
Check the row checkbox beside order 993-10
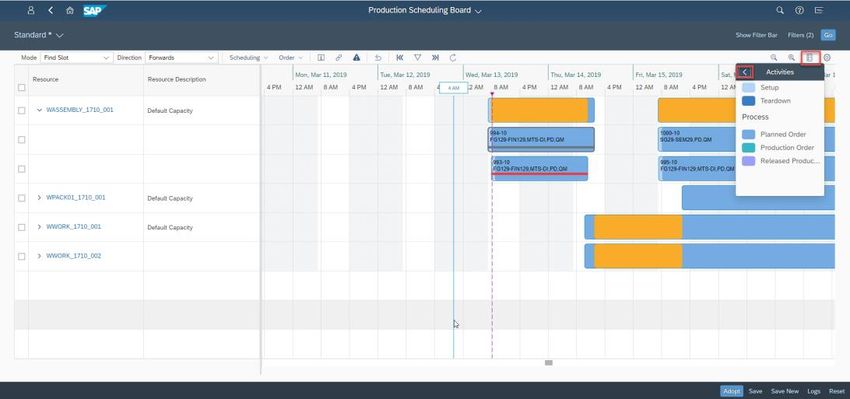[x=22, y=169]
